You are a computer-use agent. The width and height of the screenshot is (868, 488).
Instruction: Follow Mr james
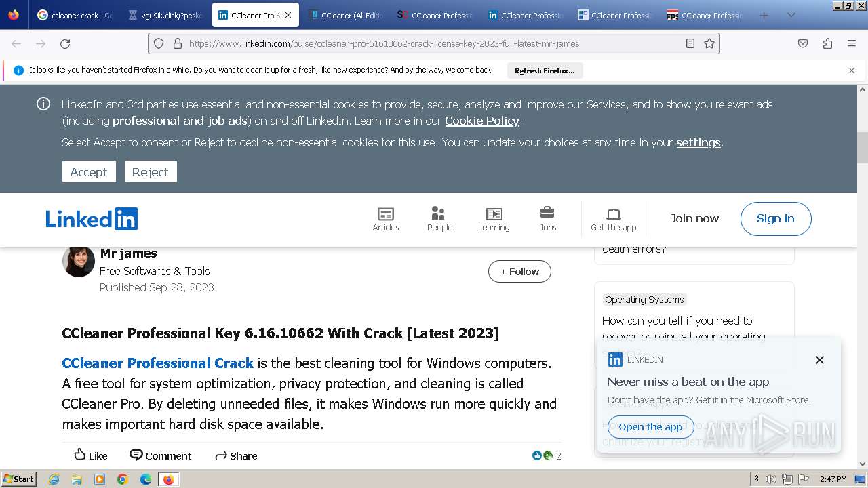point(519,272)
